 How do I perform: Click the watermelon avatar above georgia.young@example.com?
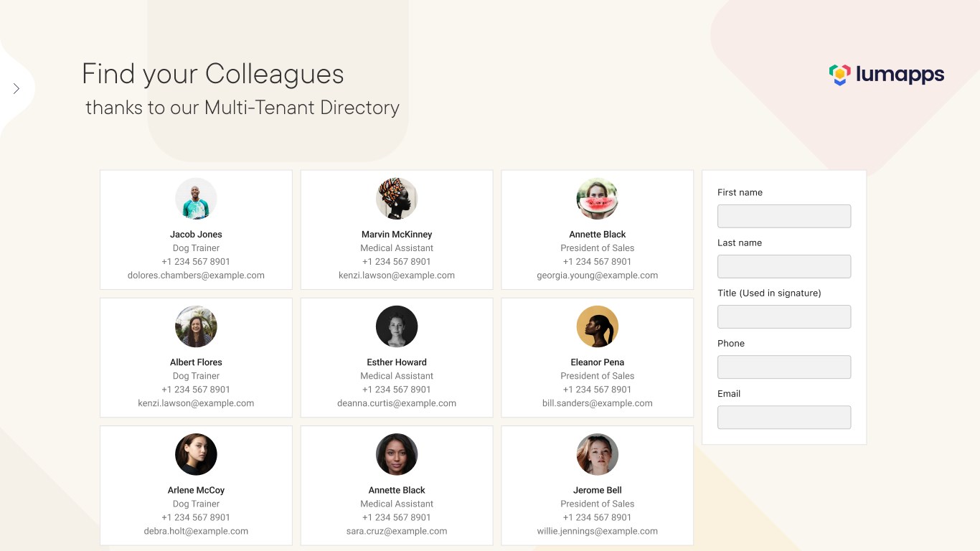pos(598,199)
